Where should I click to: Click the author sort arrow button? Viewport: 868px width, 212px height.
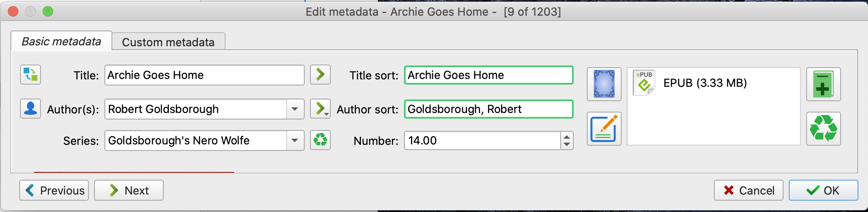click(320, 109)
